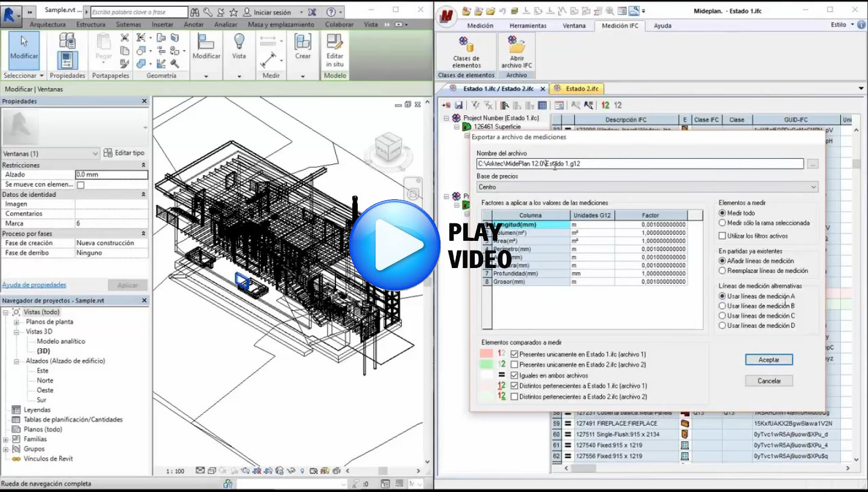Click the filter funnel icon in IFC toolbar
The image size is (868, 492).
point(475,105)
